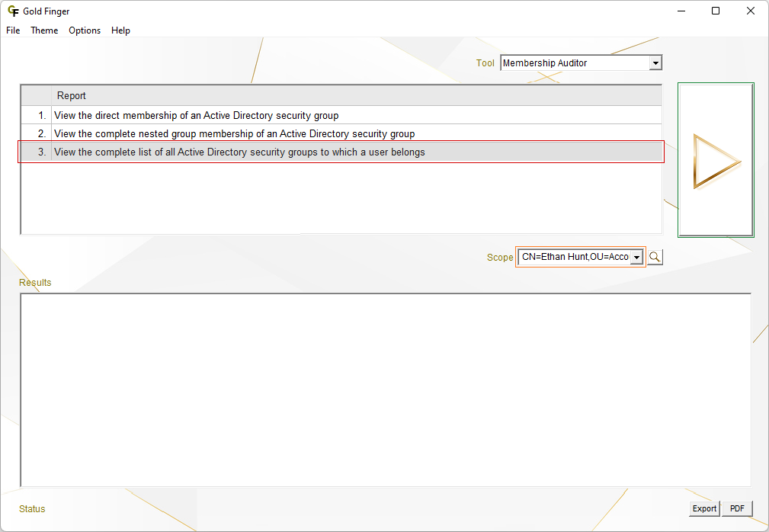Screen dimensions: 769x532
Task: Click the PDF button
Action: coord(737,508)
